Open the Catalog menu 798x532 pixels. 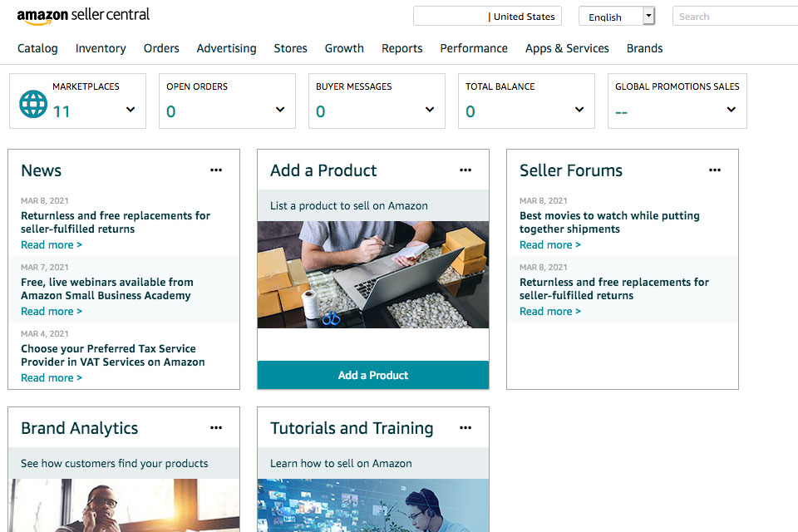pos(37,48)
